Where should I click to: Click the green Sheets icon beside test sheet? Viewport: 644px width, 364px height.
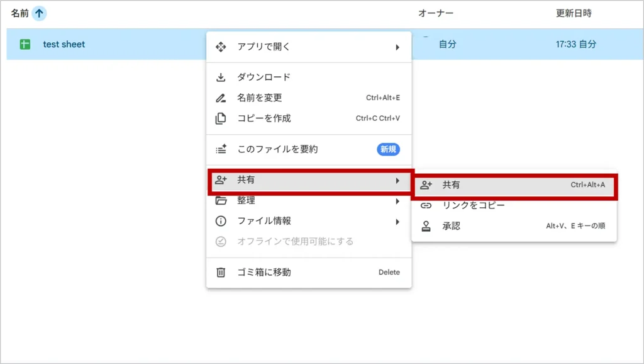pos(25,45)
